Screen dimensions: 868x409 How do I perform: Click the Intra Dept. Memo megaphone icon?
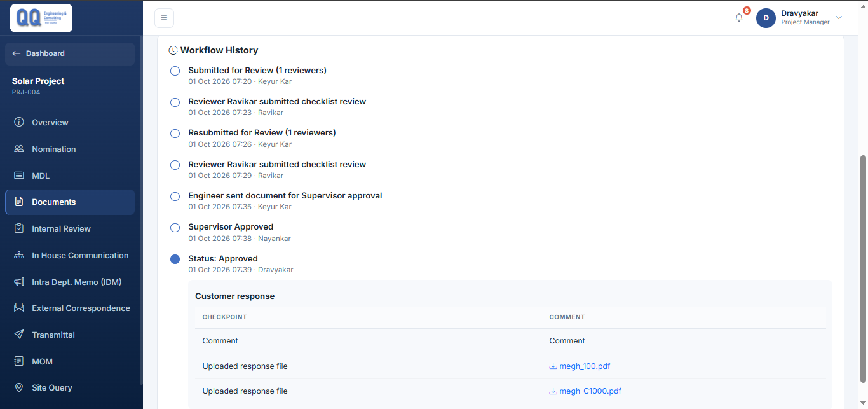coord(19,282)
